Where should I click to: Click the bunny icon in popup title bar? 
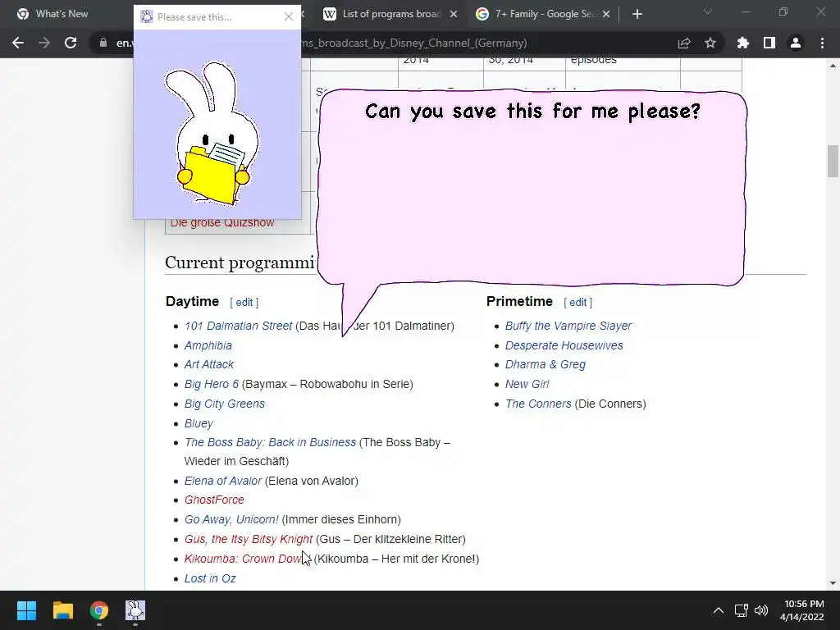pyautogui.click(x=146, y=16)
